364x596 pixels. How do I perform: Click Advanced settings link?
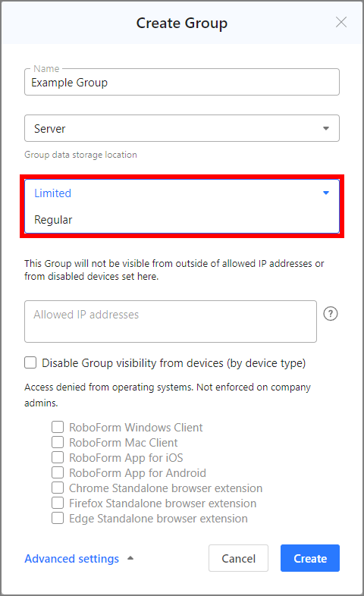pos(72,558)
